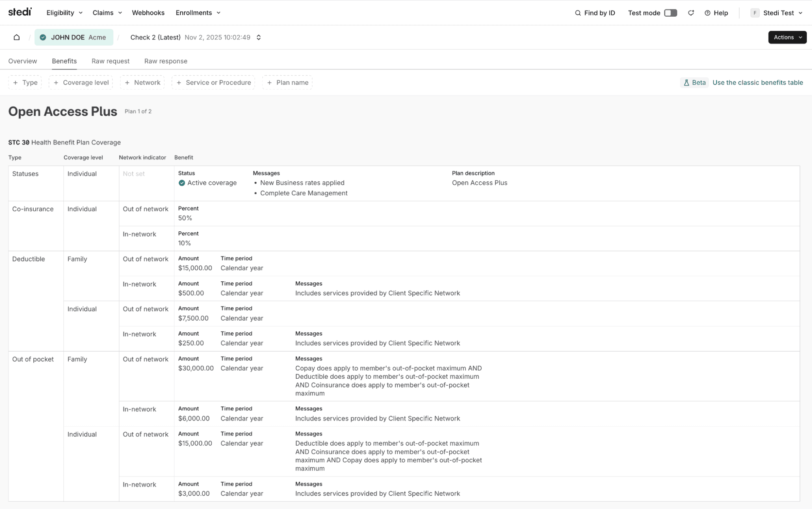Click the Active coverage check icon
The height and width of the screenshot is (509, 812).
point(182,183)
